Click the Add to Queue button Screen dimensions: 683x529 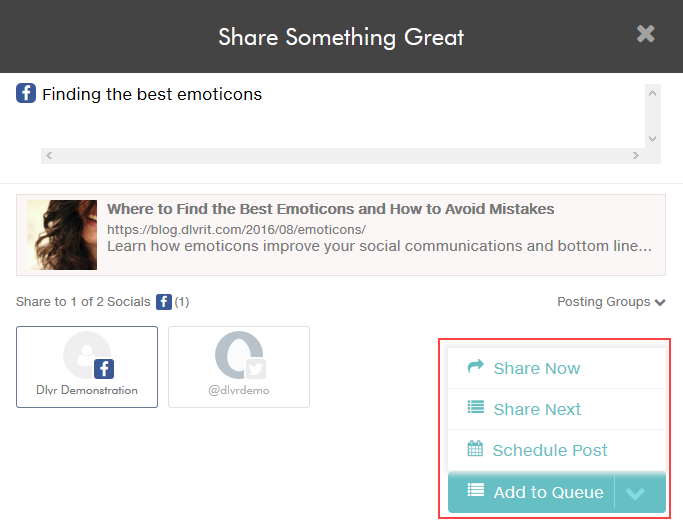[x=531, y=492]
